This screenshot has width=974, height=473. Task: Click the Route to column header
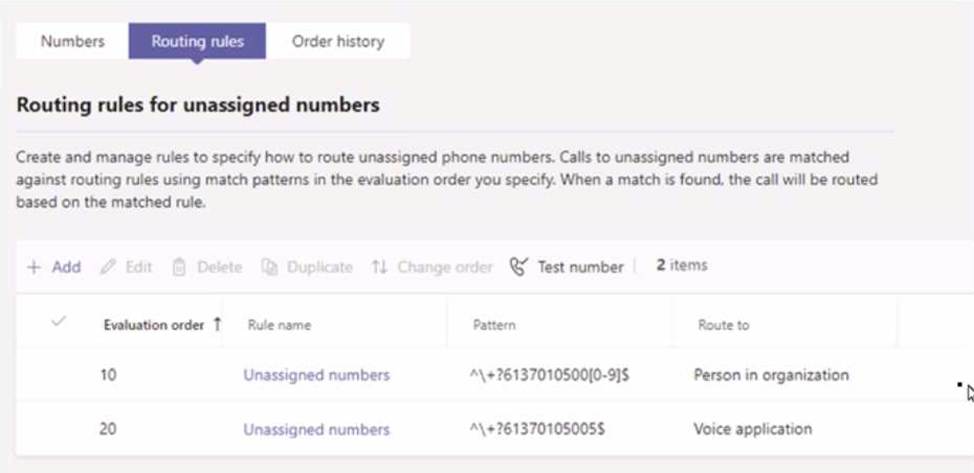click(722, 325)
